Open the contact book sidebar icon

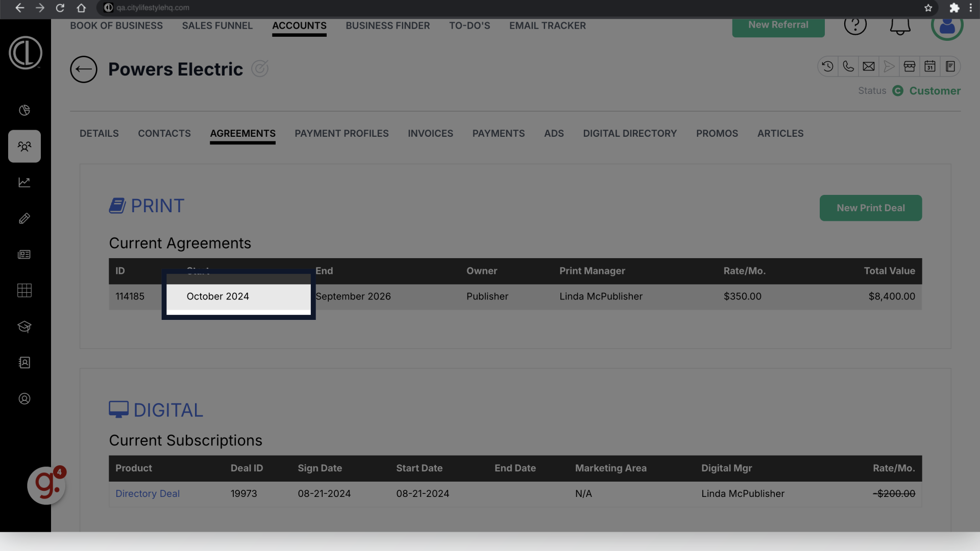[24, 363]
